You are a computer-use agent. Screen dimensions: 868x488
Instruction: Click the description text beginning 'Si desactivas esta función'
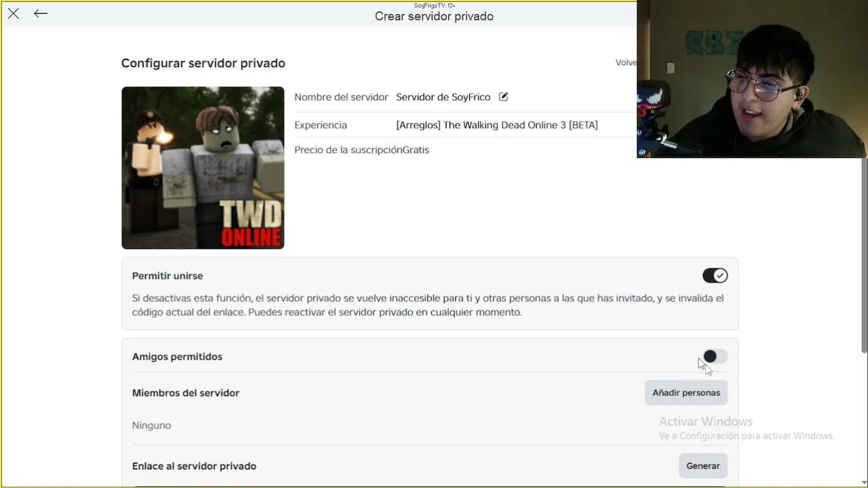point(428,305)
